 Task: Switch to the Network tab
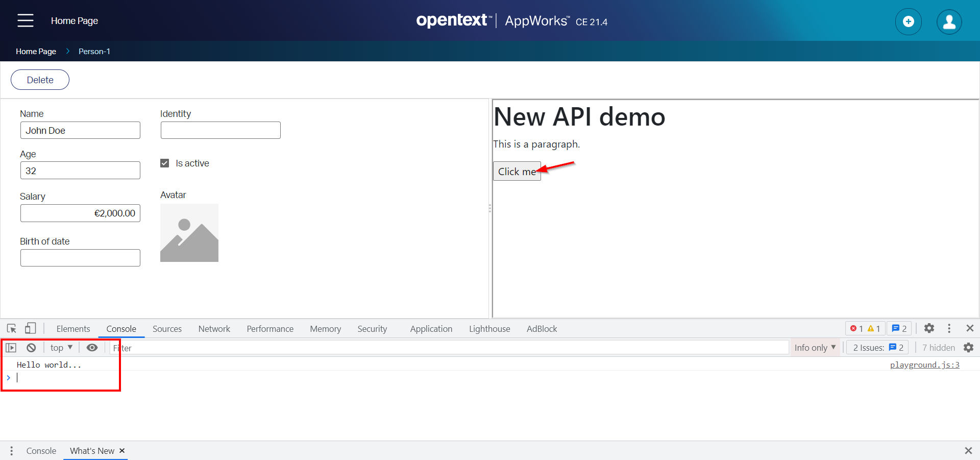(214, 329)
